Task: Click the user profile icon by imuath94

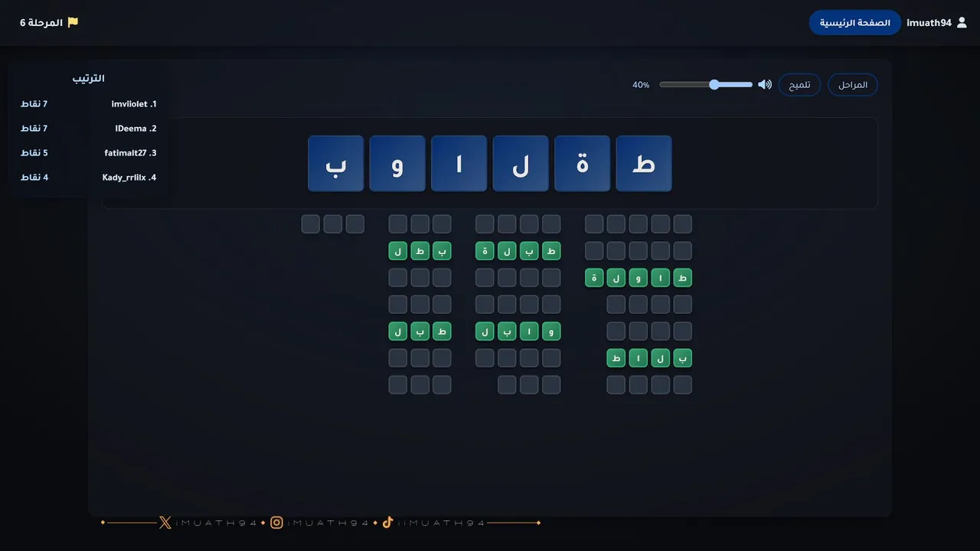Action: [962, 23]
